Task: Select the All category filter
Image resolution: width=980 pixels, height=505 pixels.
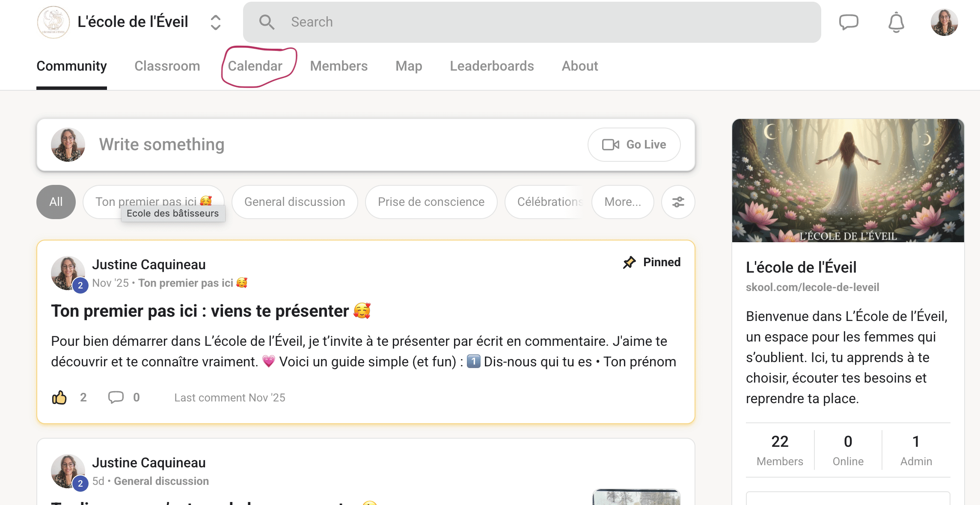Action: point(56,202)
